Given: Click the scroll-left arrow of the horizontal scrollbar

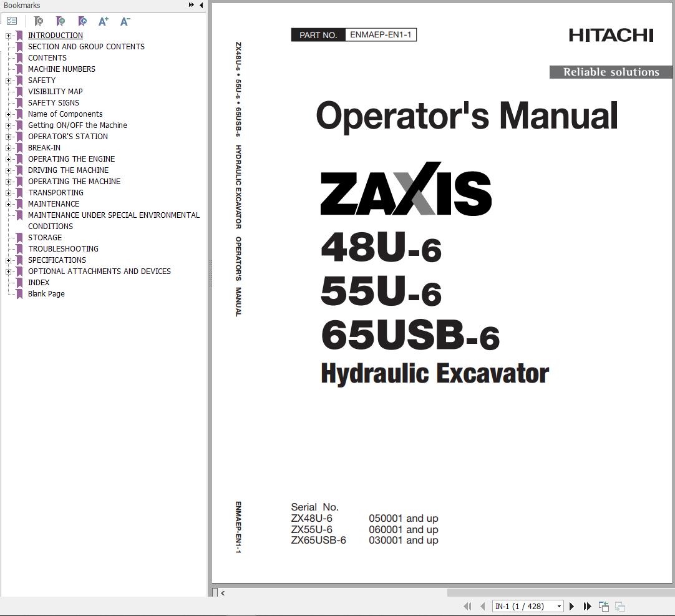Looking at the screenshot, I should 223,593.
